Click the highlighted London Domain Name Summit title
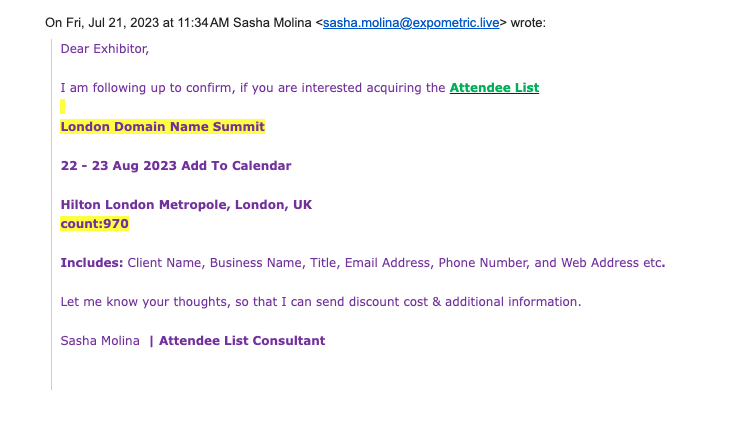 click(162, 127)
